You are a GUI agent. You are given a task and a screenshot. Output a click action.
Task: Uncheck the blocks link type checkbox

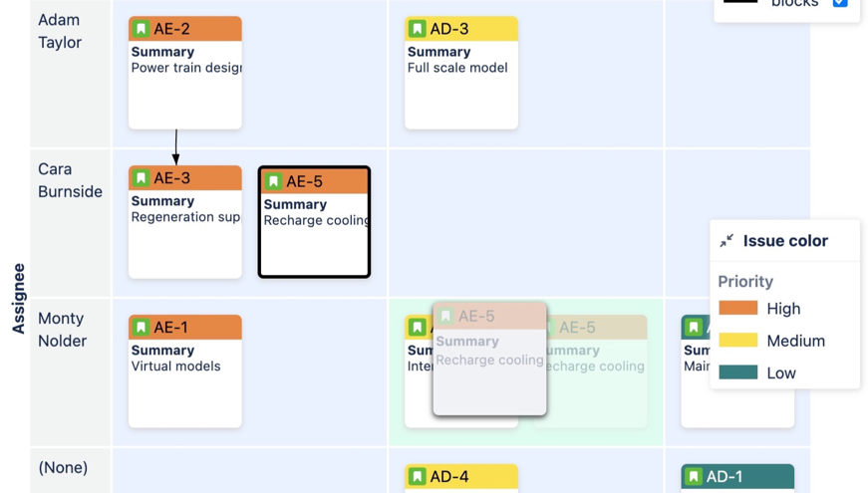[840, 3]
